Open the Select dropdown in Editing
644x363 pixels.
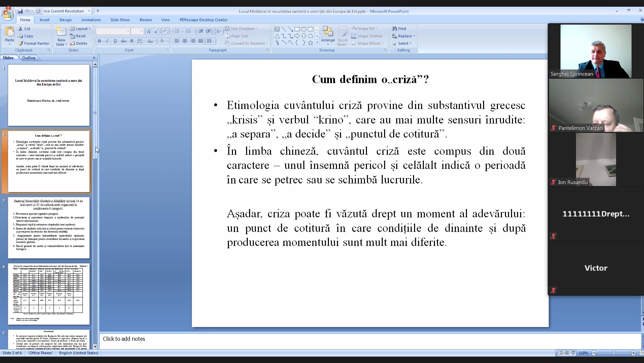402,43
